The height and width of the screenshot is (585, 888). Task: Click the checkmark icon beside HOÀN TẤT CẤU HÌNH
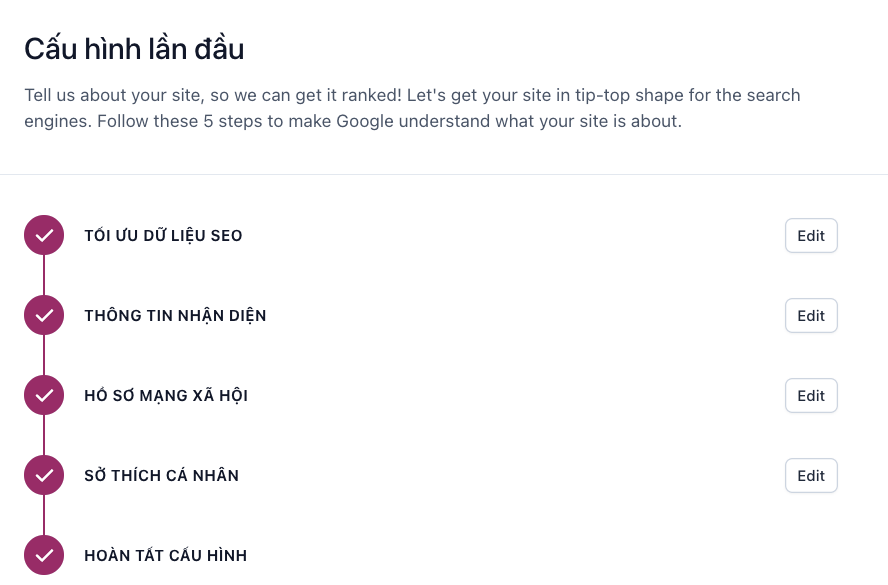coord(43,555)
